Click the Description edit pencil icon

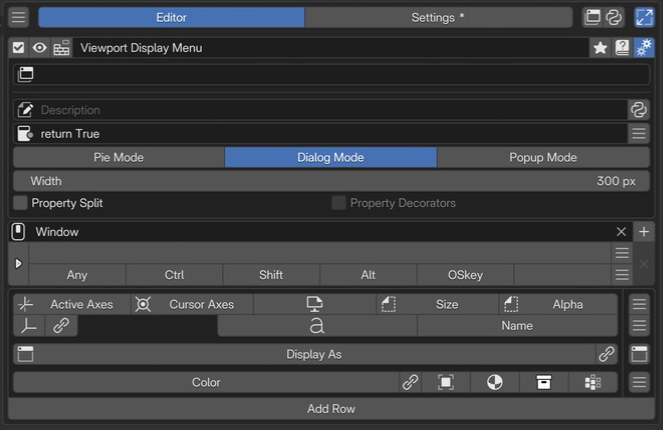pos(25,110)
